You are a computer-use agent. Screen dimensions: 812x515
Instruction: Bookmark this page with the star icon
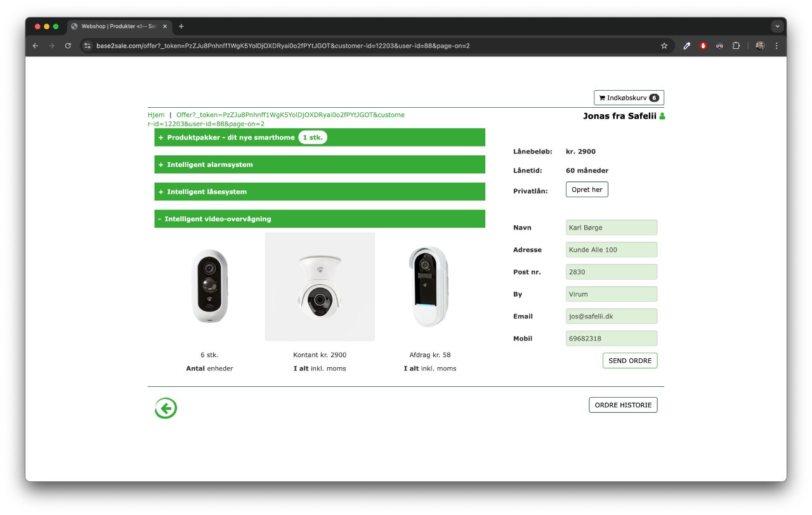click(664, 46)
